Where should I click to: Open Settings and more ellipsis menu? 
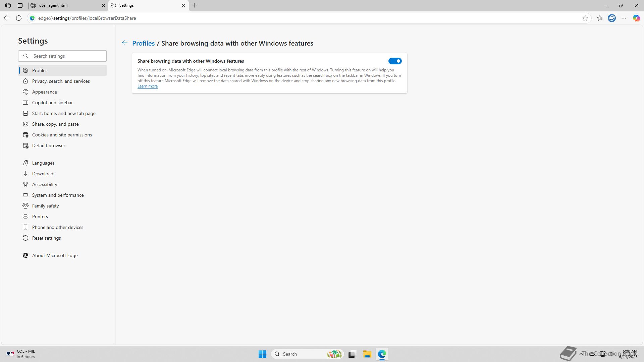pos(624,18)
